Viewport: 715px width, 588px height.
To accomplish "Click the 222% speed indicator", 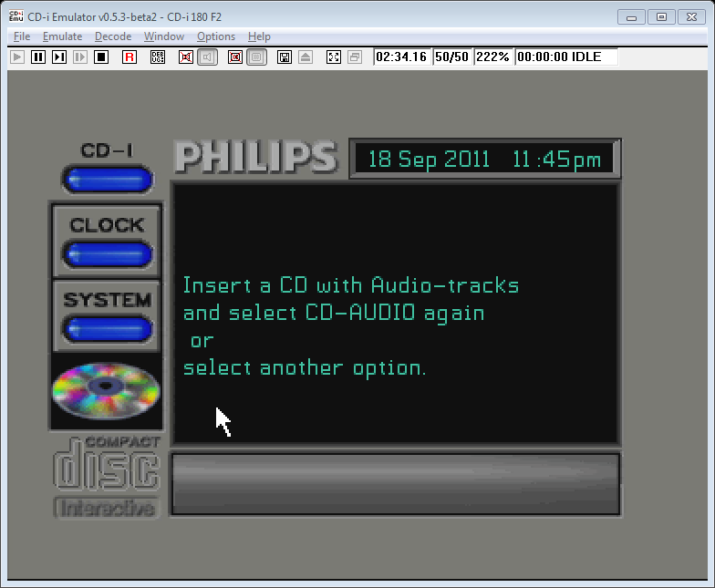I will click(x=492, y=57).
